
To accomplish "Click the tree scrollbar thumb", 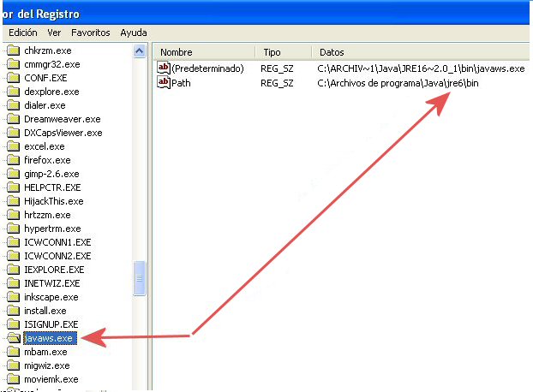I will 140,278.
